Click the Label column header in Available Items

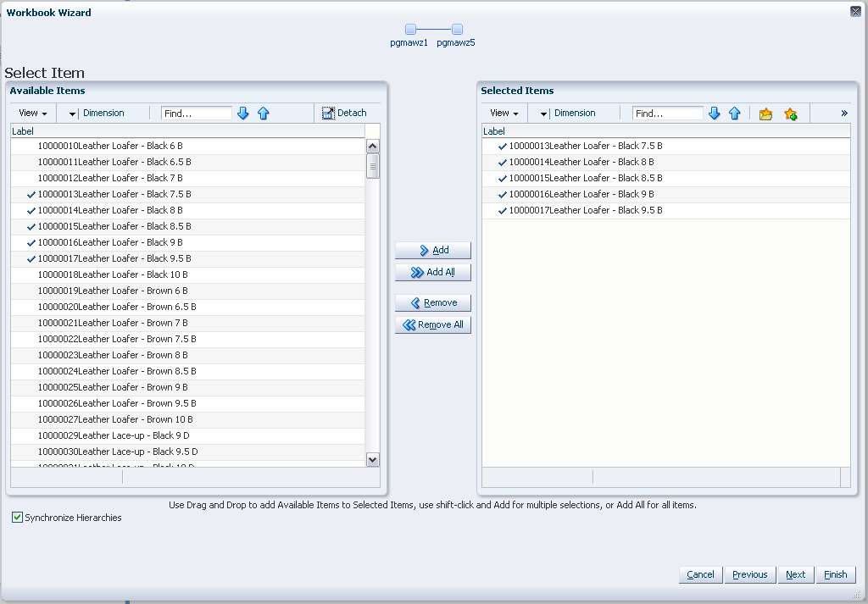187,131
